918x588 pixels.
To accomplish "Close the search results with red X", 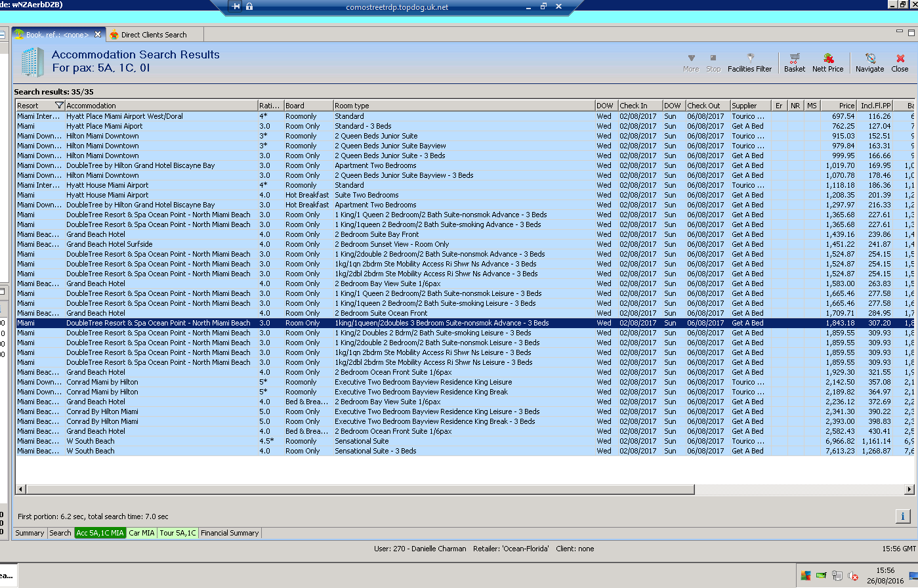I will (x=900, y=63).
